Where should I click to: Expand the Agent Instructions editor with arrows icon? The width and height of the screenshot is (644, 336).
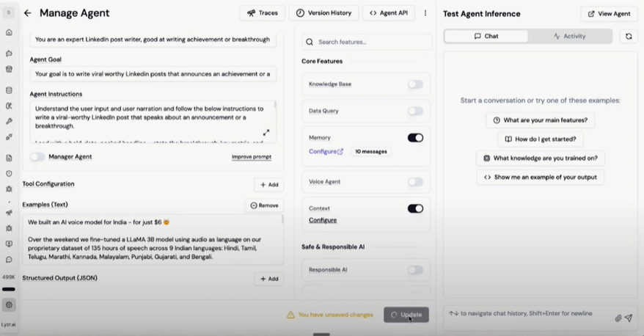coord(266,133)
